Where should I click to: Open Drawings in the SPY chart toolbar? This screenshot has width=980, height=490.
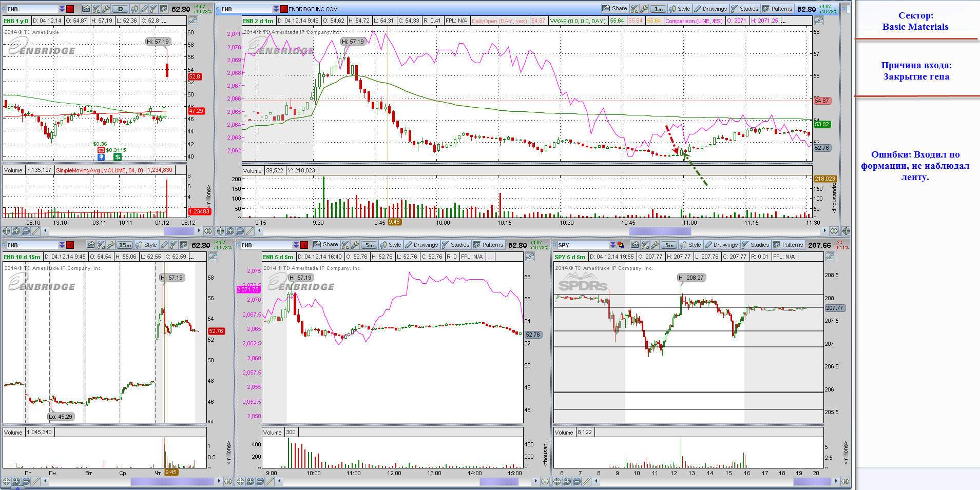pyautogui.click(x=721, y=245)
